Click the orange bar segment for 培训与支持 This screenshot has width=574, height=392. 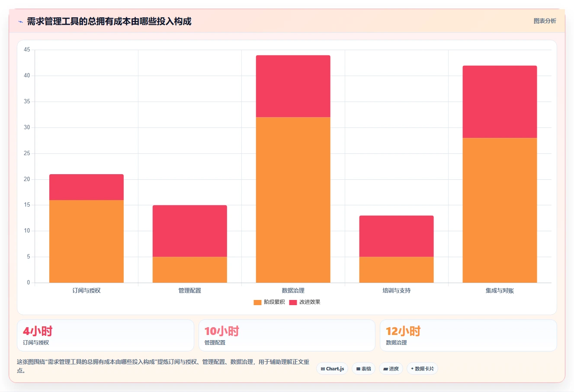point(397,270)
